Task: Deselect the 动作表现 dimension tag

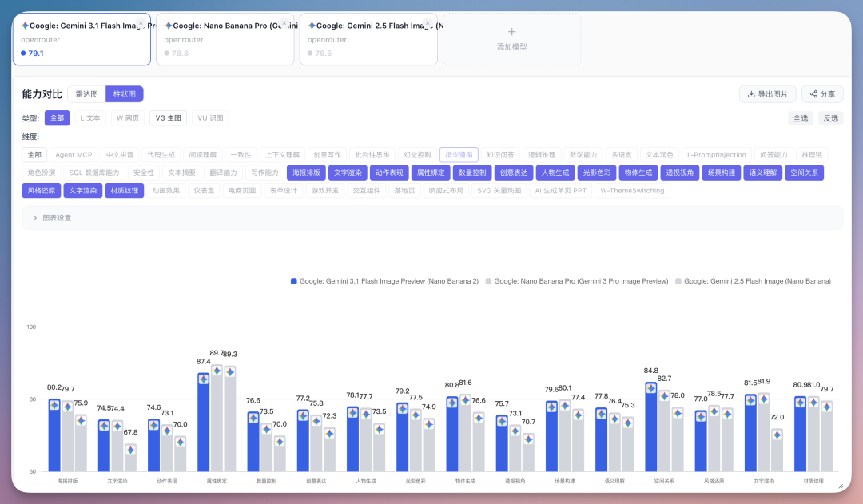Action: point(389,173)
